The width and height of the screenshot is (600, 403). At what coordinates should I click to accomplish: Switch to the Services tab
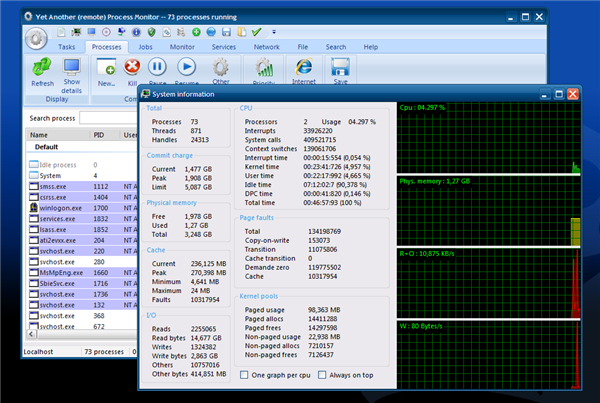(224, 47)
